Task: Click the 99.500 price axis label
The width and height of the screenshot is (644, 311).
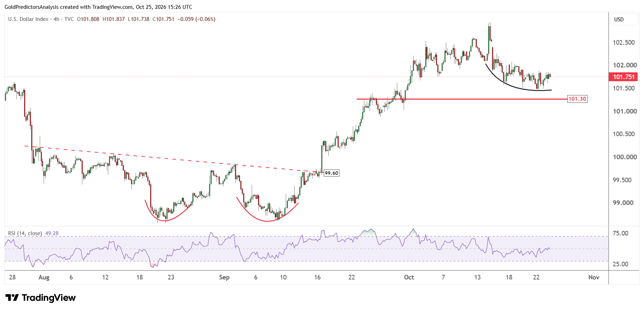Action: (622, 180)
